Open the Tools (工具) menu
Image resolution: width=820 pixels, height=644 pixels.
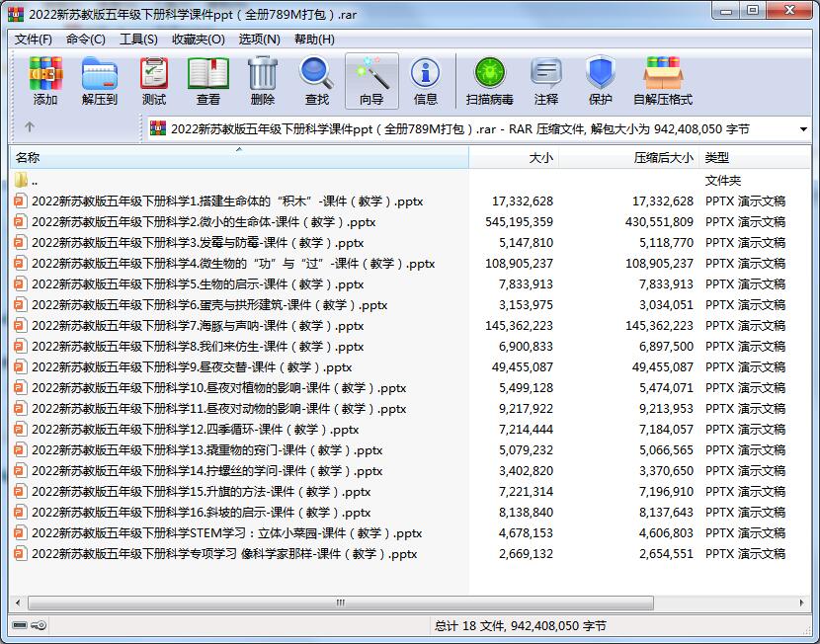[138, 40]
